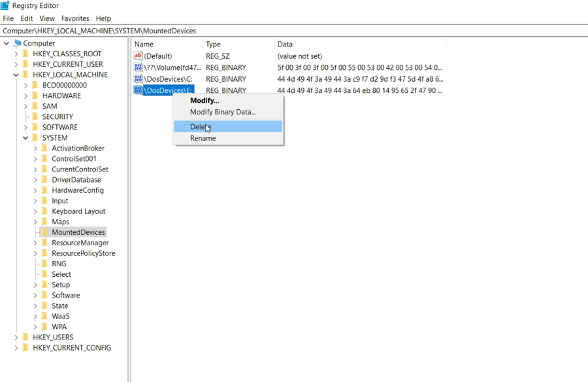Collapse the HKEY_LOCAL_MACHINE node

pos(16,75)
